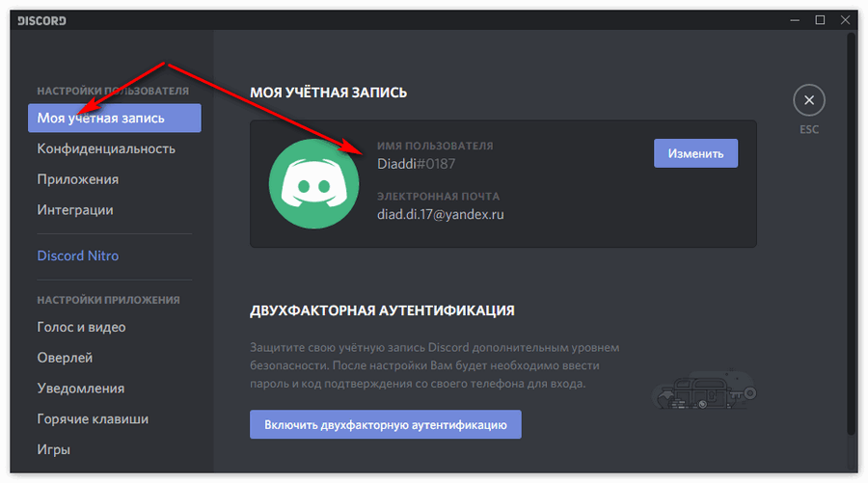Open Голос и видео settings

coord(81,327)
